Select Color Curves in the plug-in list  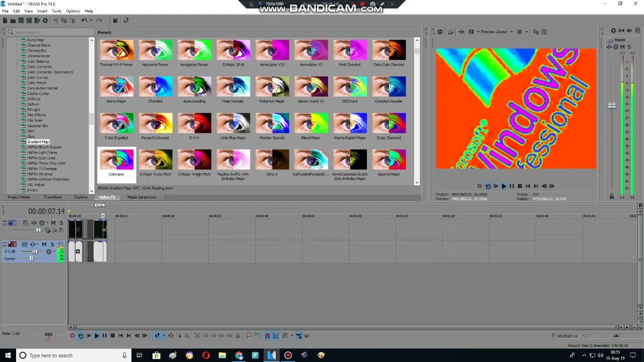tap(38, 77)
